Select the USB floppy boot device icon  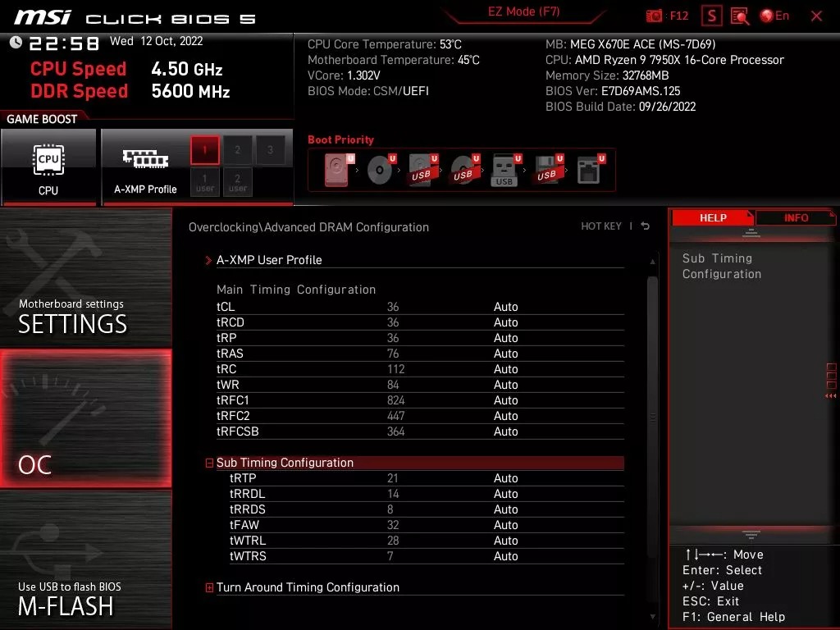click(x=548, y=170)
